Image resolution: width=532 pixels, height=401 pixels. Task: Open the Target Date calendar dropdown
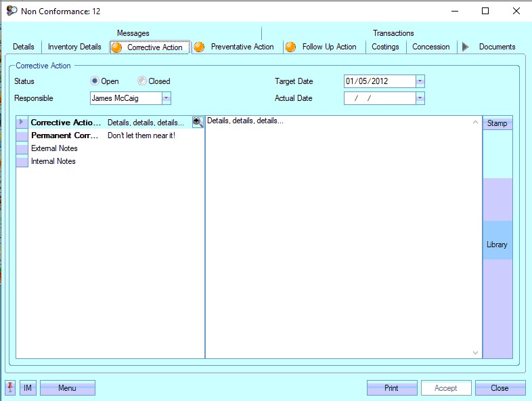[420, 81]
